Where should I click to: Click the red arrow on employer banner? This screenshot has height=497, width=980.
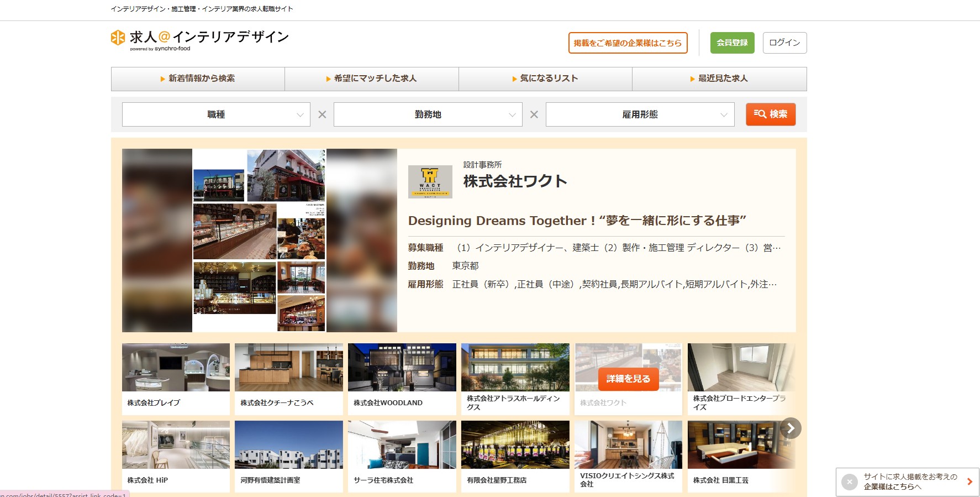(970, 482)
